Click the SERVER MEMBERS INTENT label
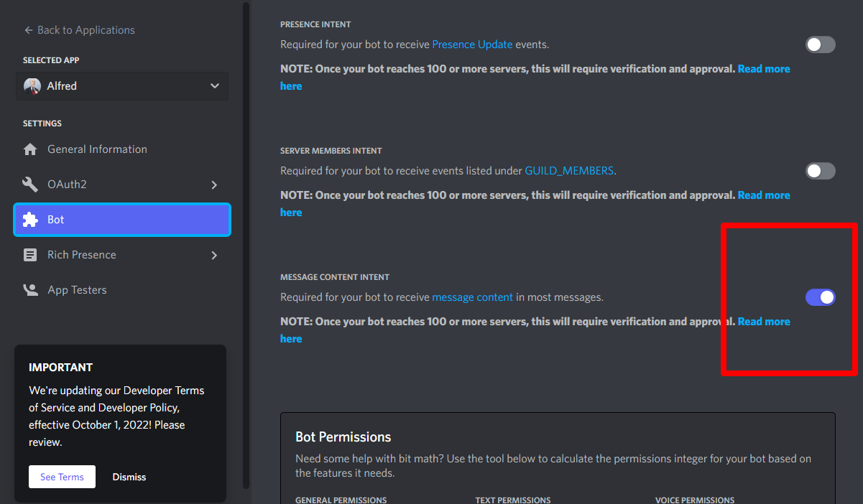This screenshot has height=504, width=863. [331, 151]
